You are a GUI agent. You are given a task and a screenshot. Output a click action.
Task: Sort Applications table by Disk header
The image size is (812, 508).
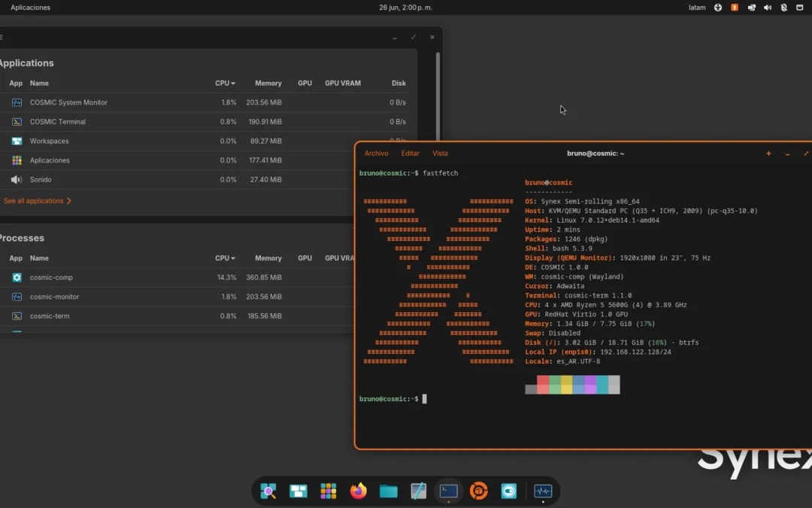(398, 83)
